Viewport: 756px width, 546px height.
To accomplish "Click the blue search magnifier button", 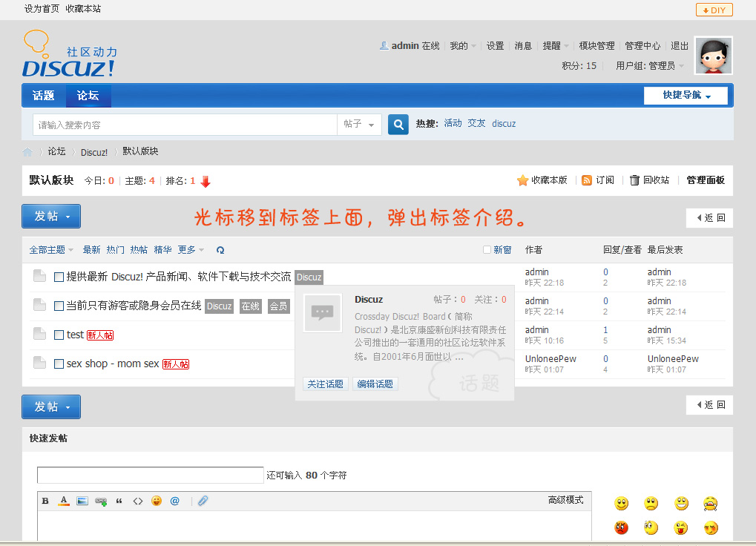I will click(398, 125).
